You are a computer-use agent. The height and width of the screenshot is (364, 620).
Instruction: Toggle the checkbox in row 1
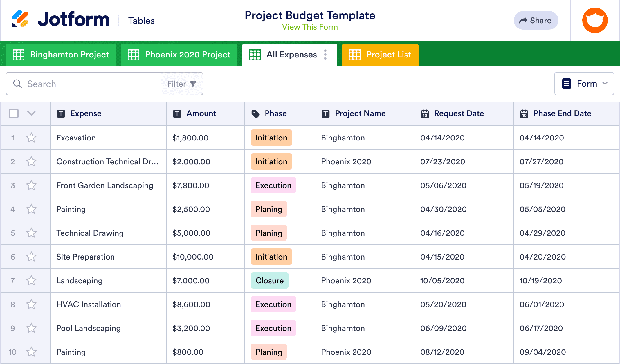click(x=12, y=138)
